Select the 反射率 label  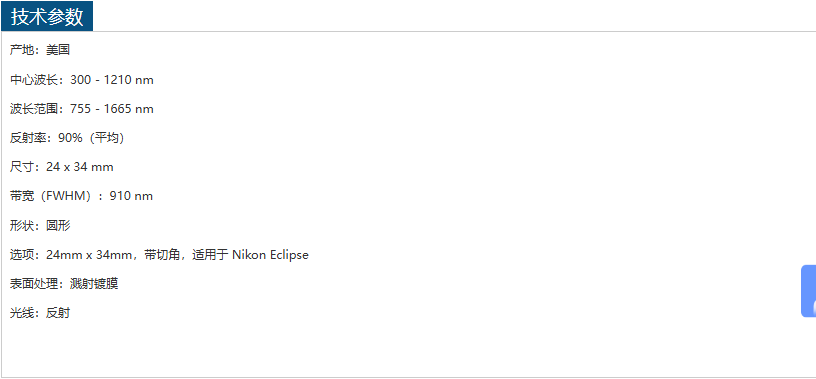[x=28, y=138]
